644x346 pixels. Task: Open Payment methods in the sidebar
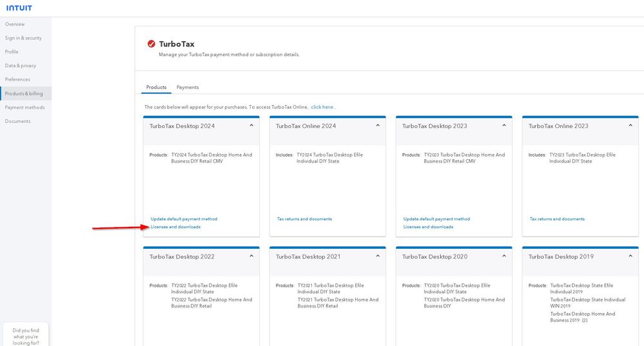(25, 108)
